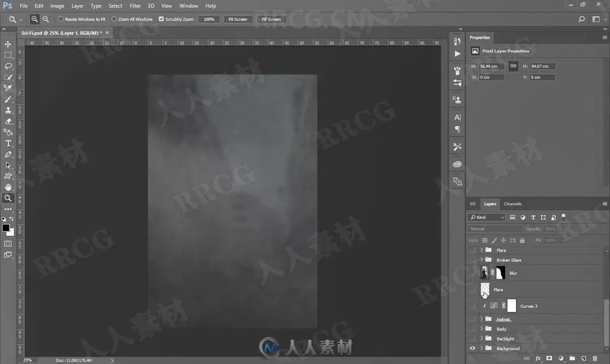Select the Brush tool
The width and height of the screenshot is (610, 364).
click(x=8, y=99)
